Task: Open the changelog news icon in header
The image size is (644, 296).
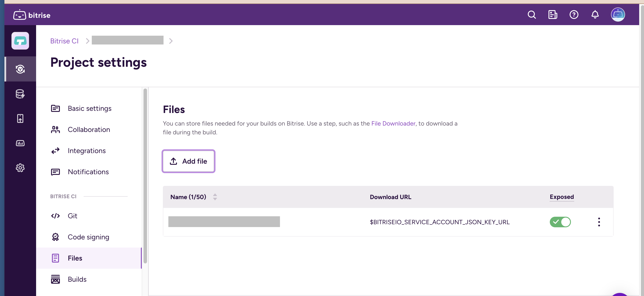Action: tap(552, 15)
